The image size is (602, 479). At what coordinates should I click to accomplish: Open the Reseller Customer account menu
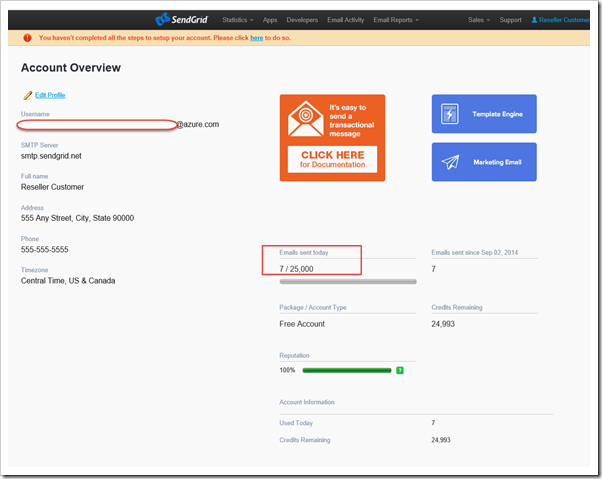point(561,20)
